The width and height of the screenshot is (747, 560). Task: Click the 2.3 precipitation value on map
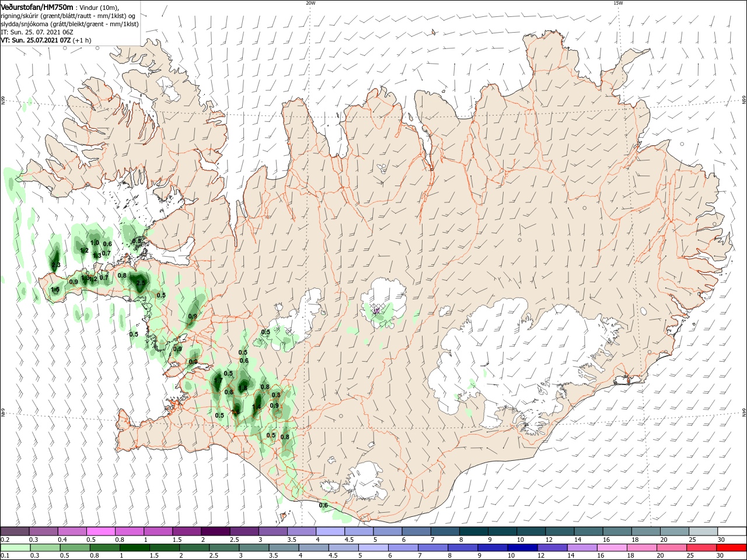(56, 265)
